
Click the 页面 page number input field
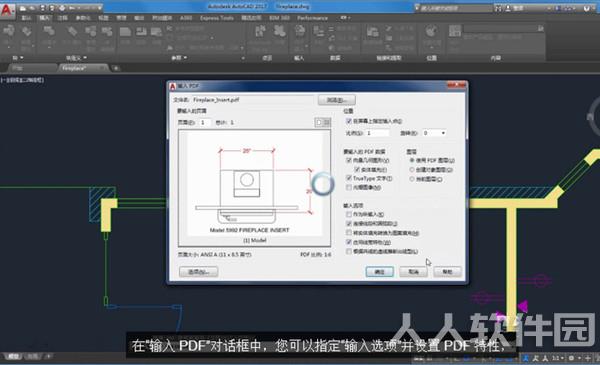[204, 122]
